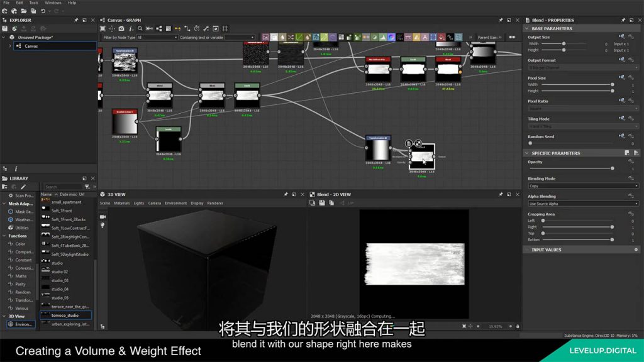The width and height of the screenshot is (644, 362).
Task: Click the new Substance package icon
Action: (x=4, y=11)
